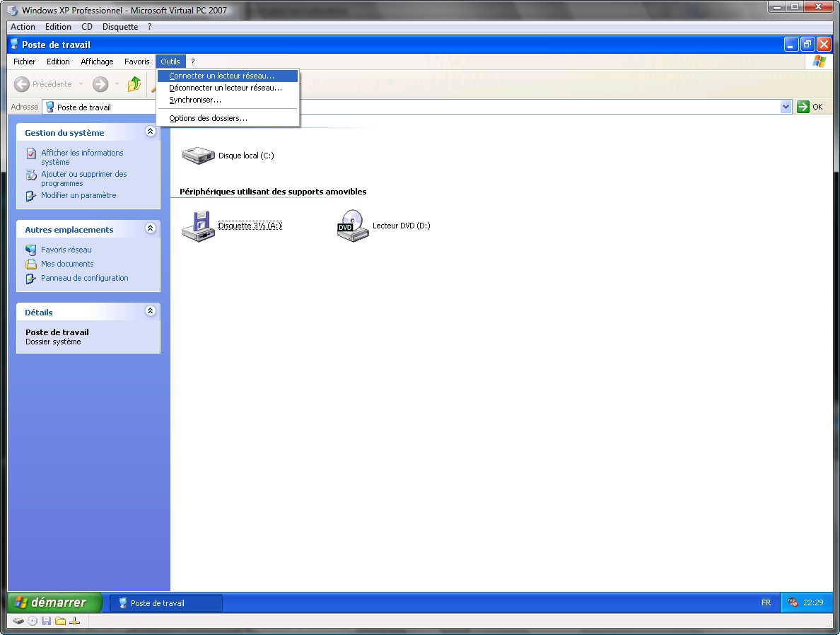The height and width of the screenshot is (635, 840).
Task: Click the Afficher les informations système icon
Action: 32,153
